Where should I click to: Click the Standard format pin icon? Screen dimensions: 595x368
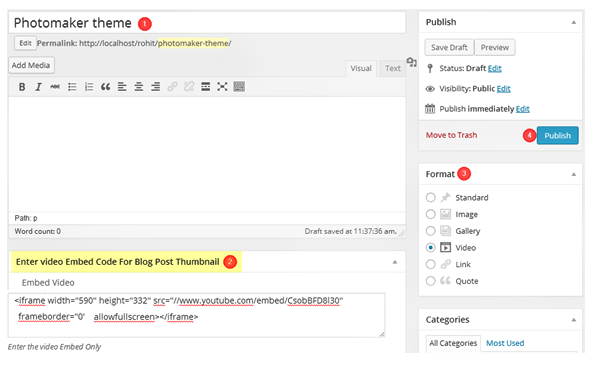445,197
